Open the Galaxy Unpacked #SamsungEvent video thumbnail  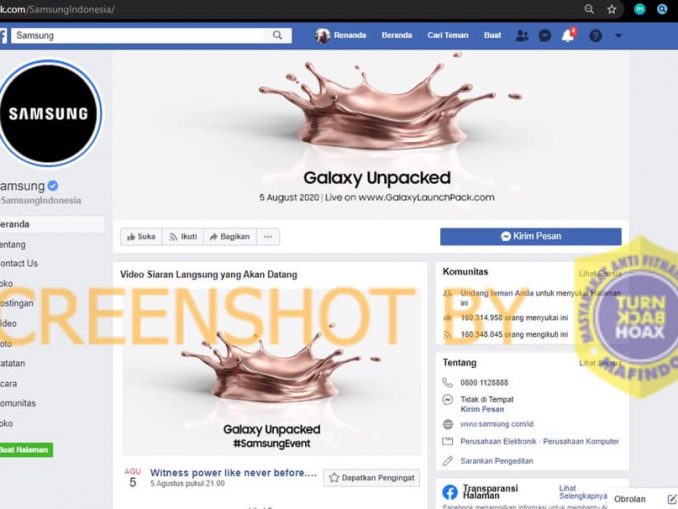pos(272,371)
